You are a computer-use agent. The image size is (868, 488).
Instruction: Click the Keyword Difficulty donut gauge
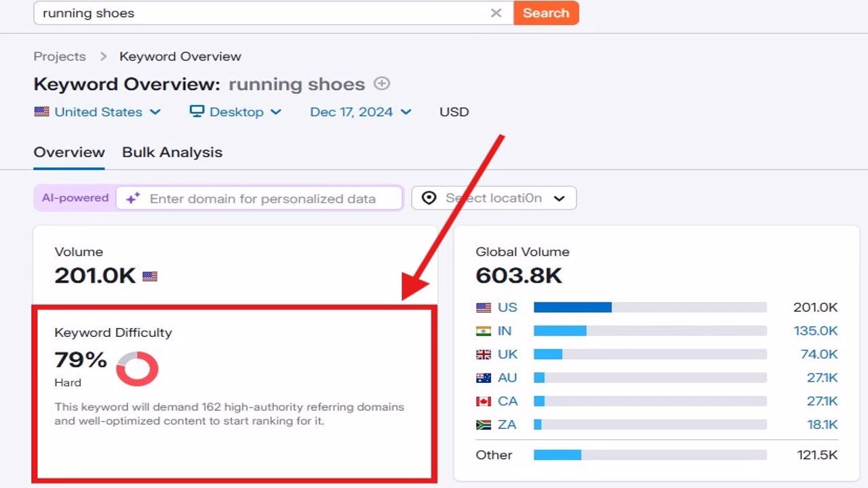pyautogui.click(x=138, y=368)
